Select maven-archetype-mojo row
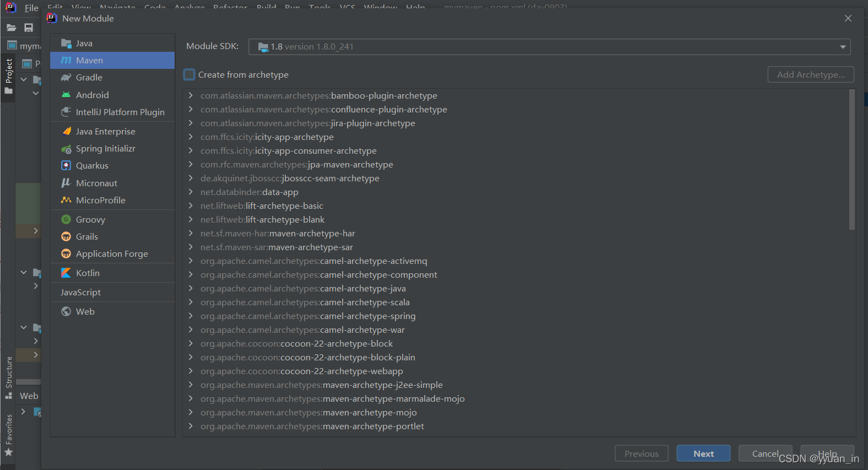868x470 pixels. pos(517,412)
